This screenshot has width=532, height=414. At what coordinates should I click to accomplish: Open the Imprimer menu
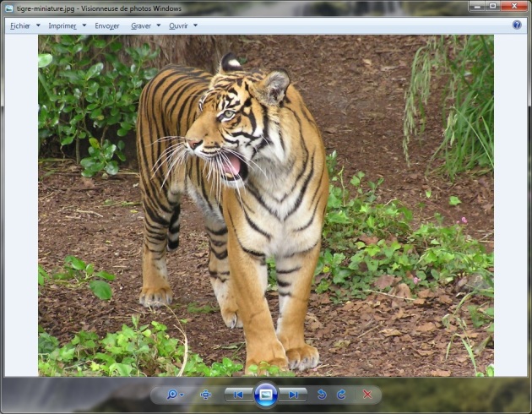tap(62, 26)
